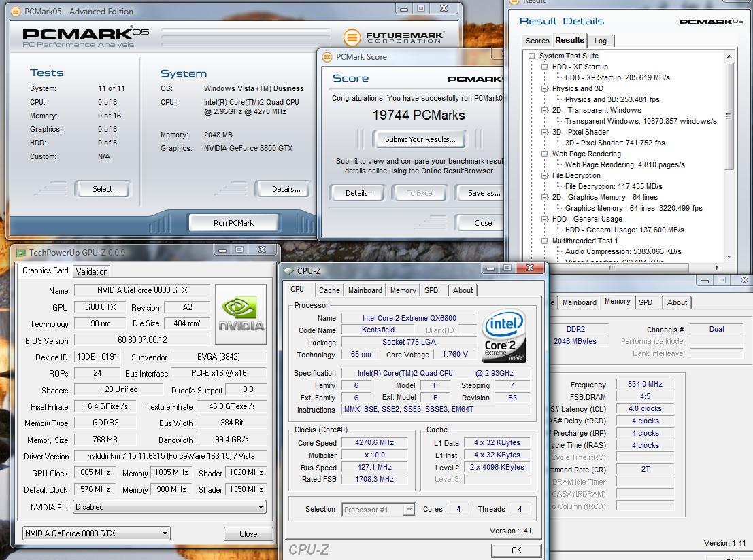Click the 19744 PCMarks score text
This screenshot has height=560, width=753.
tap(419, 115)
